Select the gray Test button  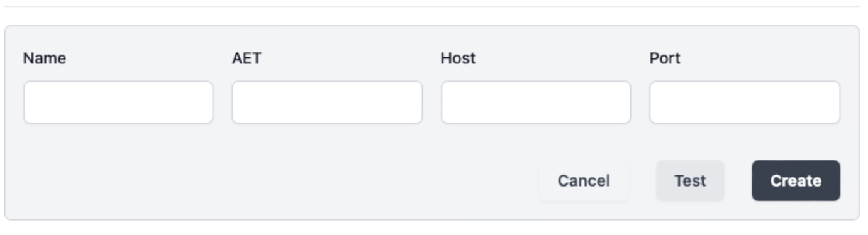690,181
